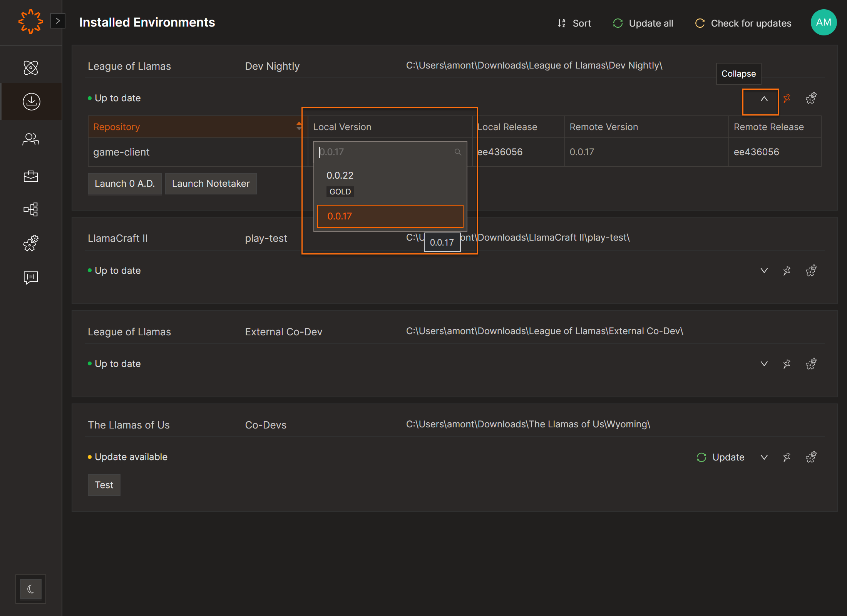The height and width of the screenshot is (616, 847).
Task: Click Launch Notetaker button
Action: point(211,184)
